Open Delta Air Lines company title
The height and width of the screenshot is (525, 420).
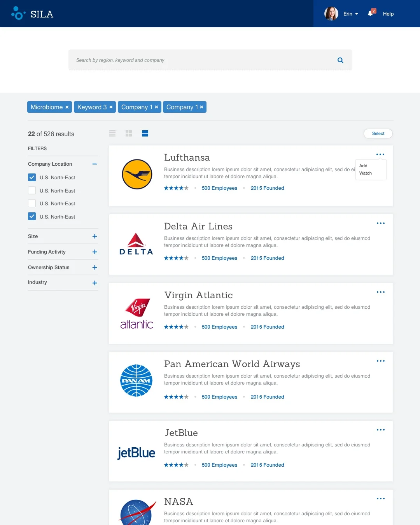[198, 226]
